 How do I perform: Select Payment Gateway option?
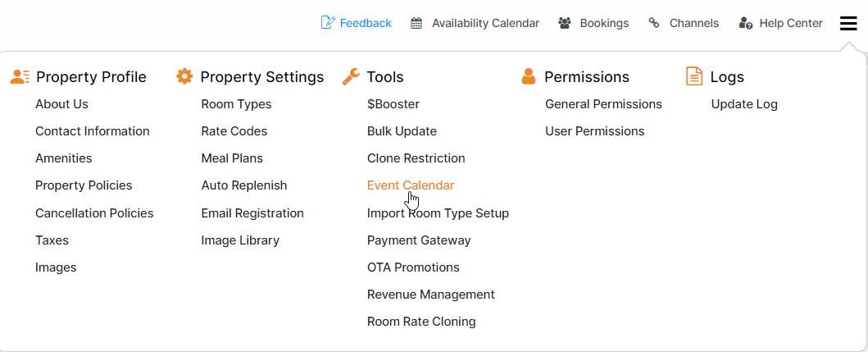419,240
